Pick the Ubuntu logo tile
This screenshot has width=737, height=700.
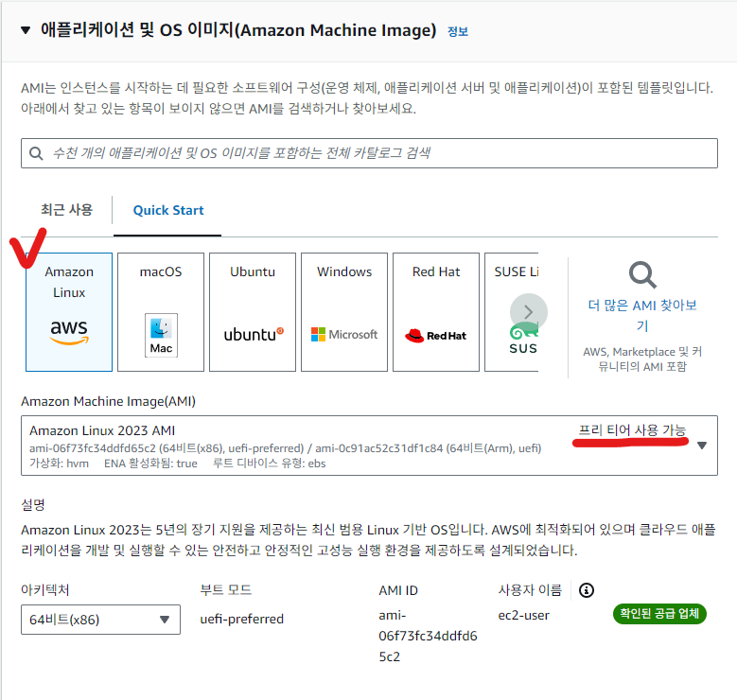[x=253, y=312]
